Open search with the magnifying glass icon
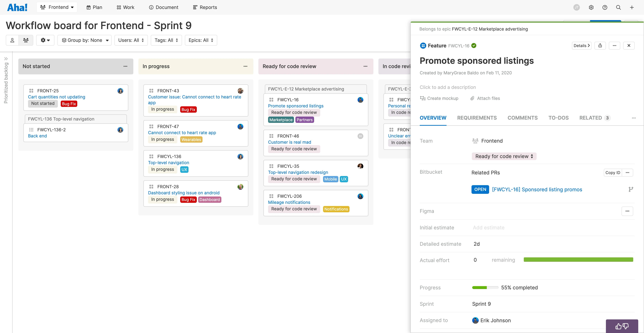The width and height of the screenshot is (644, 333). [x=618, y=7]
